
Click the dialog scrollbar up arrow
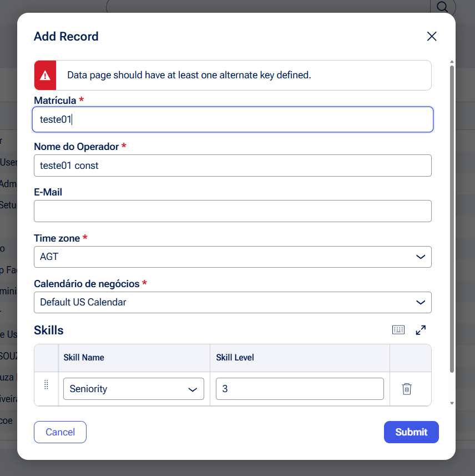tap(452, 62)
